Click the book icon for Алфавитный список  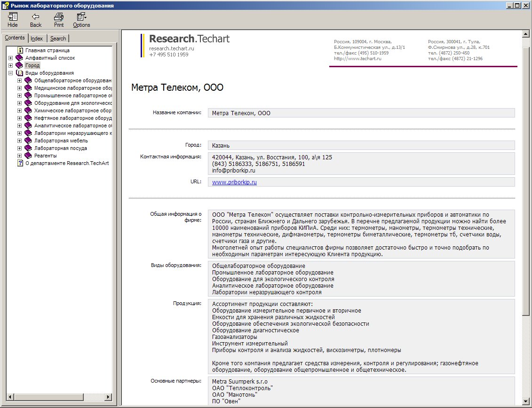click(x=19, y=58)
